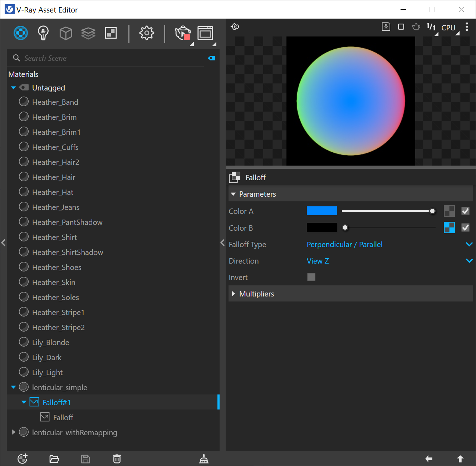Save the rendered preview image
Viewport: 476px width, 466px height.
pyautogui.click(x=386, y=26)
